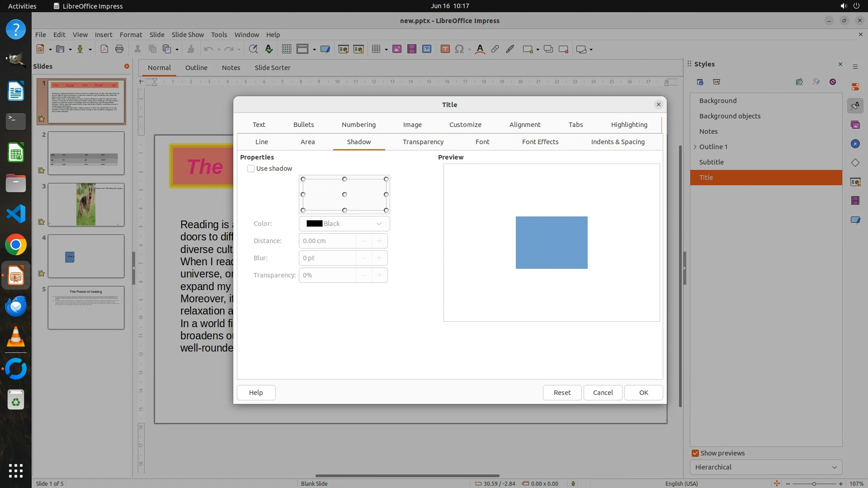This screenshot has width=868, height=488.
Task: Click the Display Grid toolbar icon
Action: click(x=286, y=49)
